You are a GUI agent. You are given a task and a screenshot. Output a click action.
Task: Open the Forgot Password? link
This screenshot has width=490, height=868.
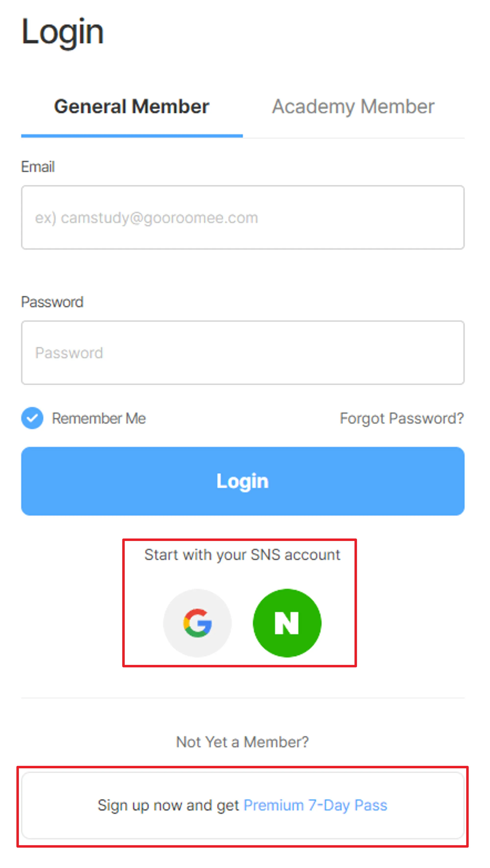click(402, 418)
